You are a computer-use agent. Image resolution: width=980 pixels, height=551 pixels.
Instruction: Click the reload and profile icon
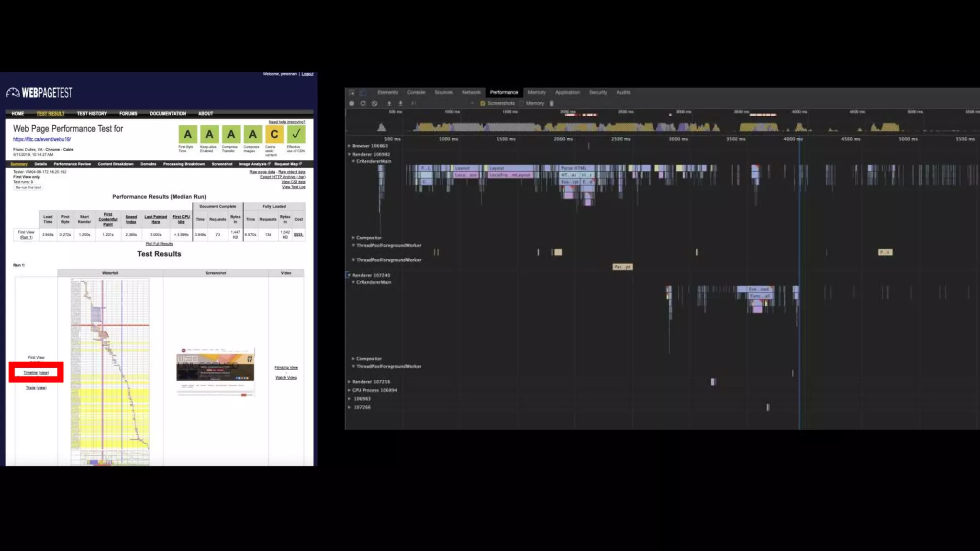[x=363, y=103]
